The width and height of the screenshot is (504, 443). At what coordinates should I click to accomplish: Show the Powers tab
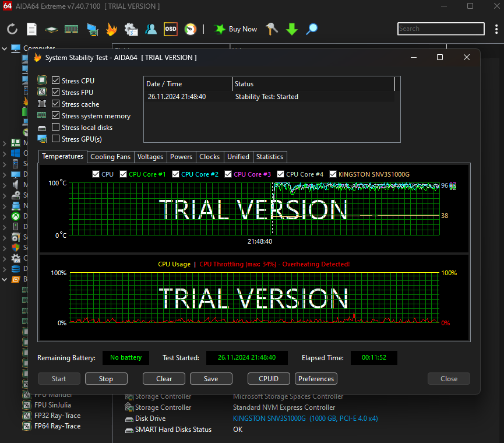[181, 157]
